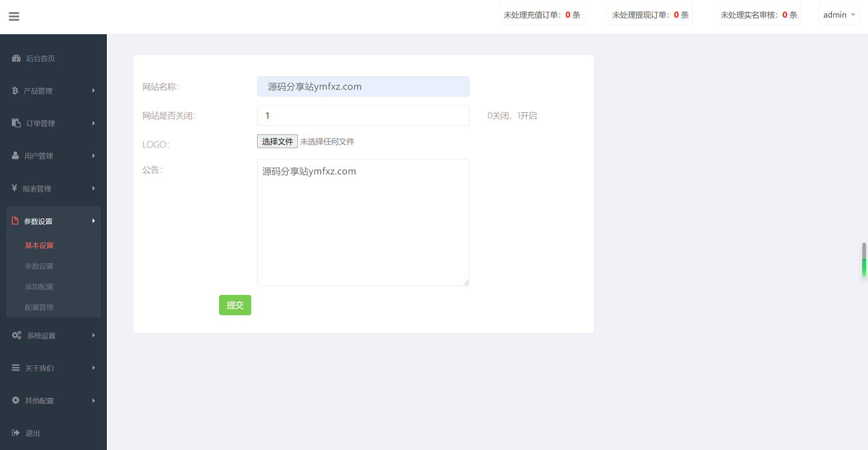Click the copy icon beside 订单管理
The image size is (868, 450).
(16, 124)
